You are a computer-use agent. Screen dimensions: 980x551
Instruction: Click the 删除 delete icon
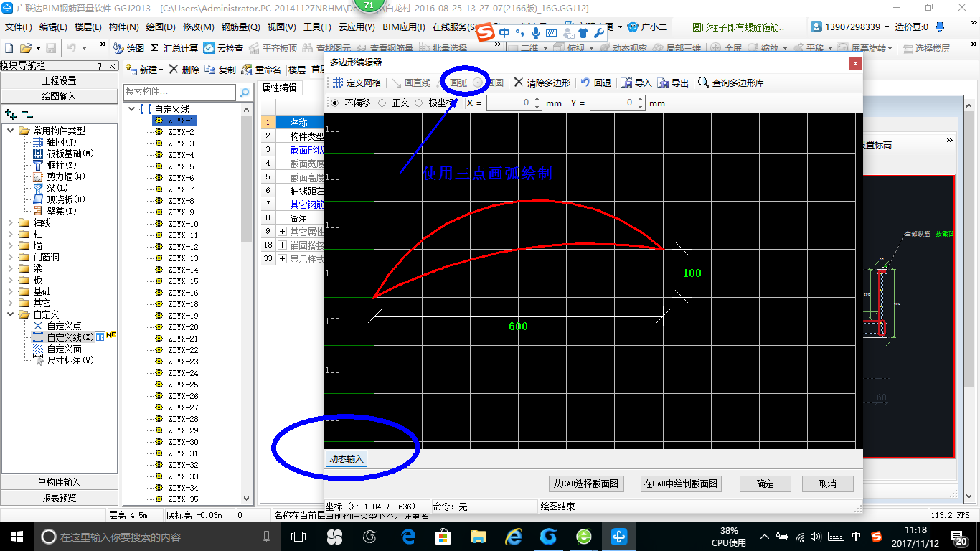184,70
